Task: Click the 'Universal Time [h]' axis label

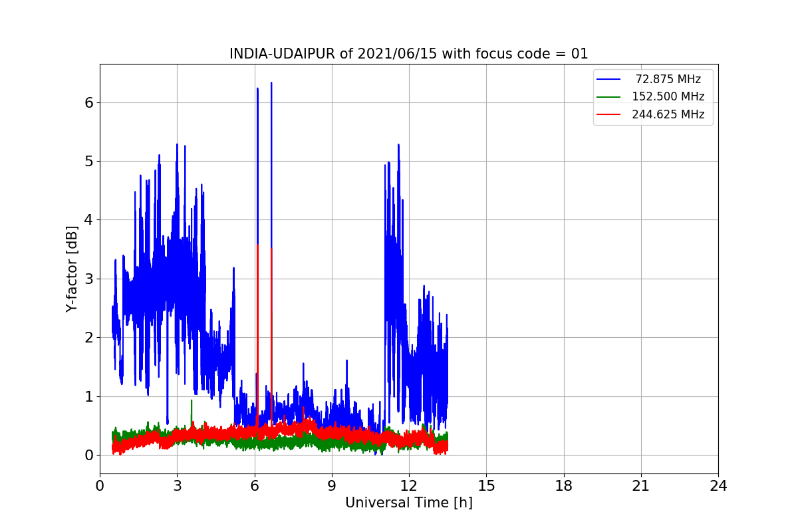Action: pyautogui.click(x=409, y=503)
